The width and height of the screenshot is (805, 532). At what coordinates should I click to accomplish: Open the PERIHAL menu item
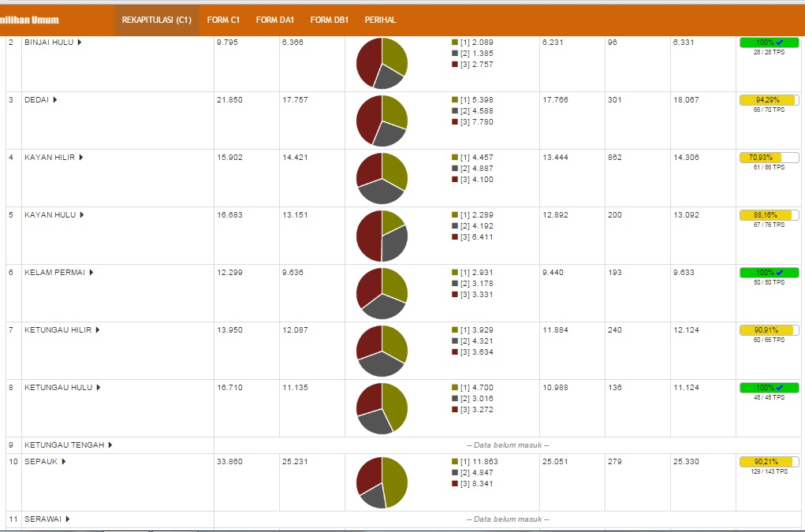pos(380,20)
